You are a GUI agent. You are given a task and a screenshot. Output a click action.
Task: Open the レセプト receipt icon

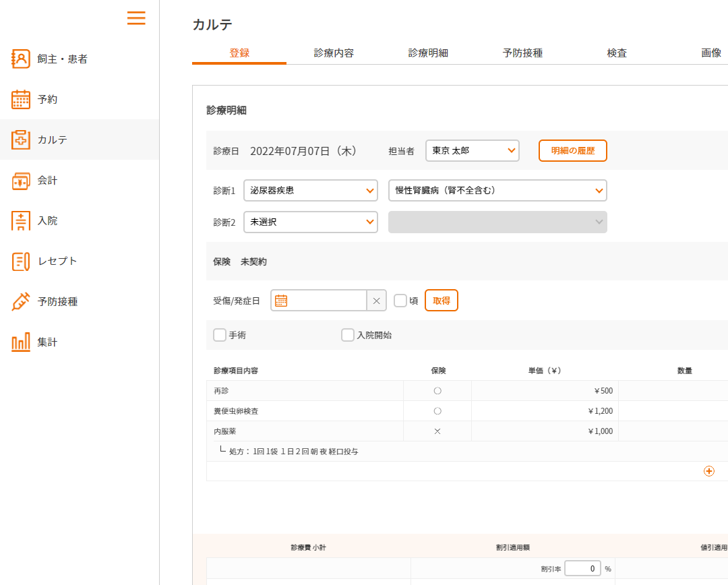pyautogui.click(x=20, y=261)
